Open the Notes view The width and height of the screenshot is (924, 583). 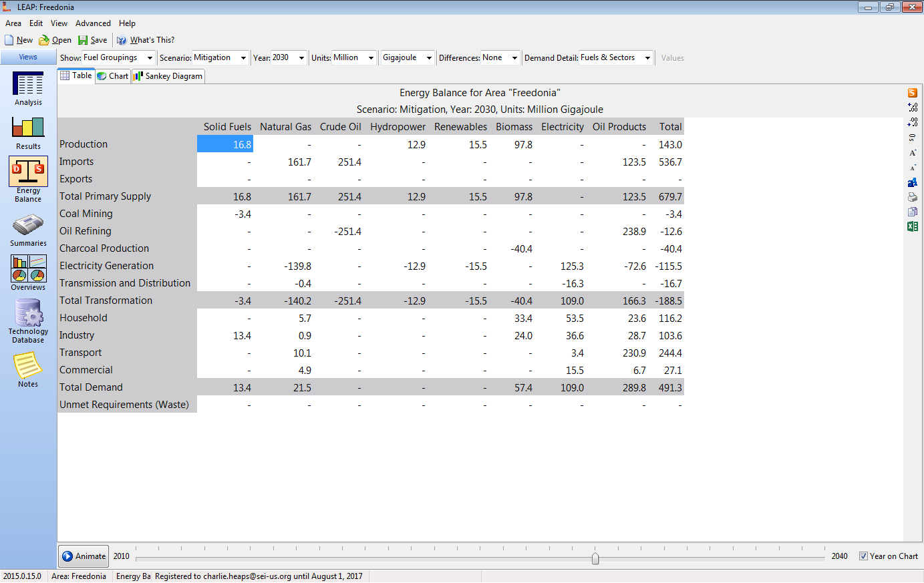[x=28, y=369]
